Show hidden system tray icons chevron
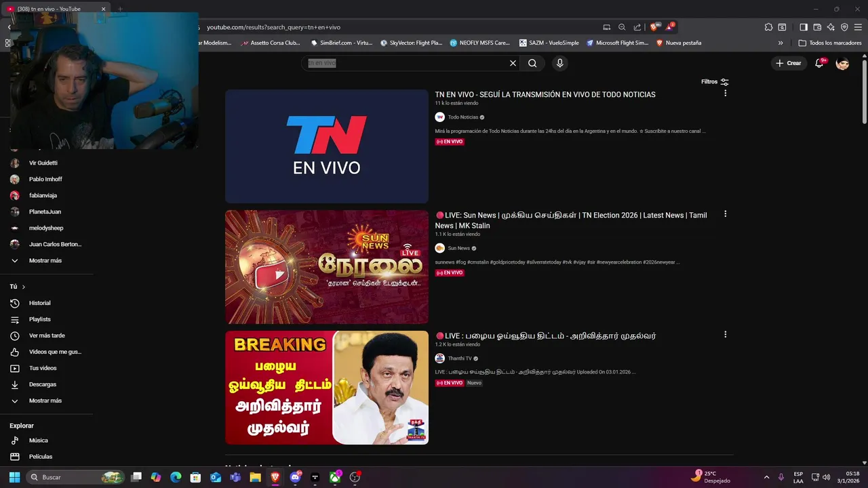 (x=766, y=477)
